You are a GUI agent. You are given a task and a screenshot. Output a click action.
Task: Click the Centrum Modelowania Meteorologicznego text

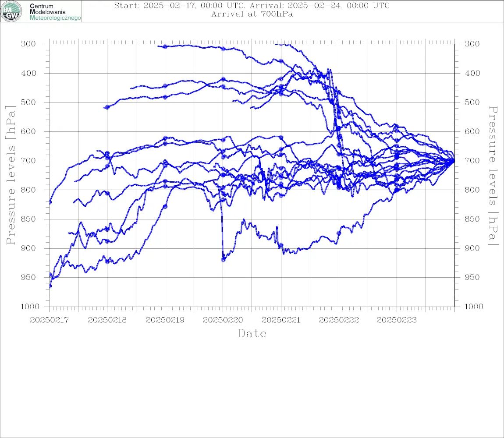coord(55,12)
